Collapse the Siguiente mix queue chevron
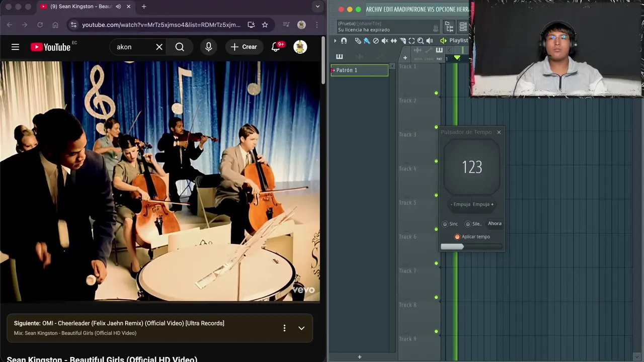 [301, 328]
